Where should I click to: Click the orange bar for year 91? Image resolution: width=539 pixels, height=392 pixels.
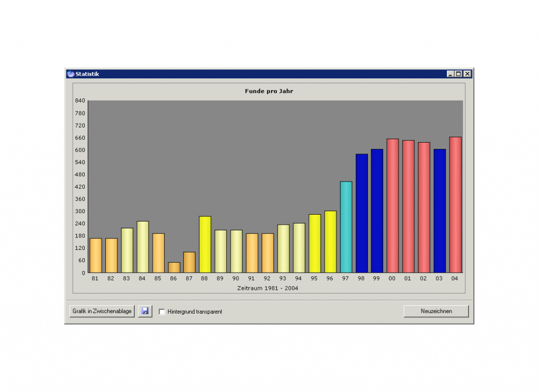coord(252,253)
